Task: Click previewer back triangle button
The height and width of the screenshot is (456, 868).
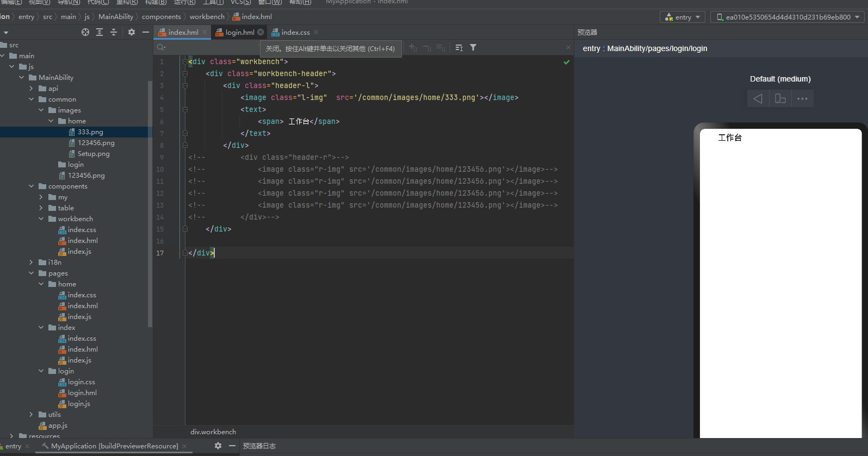Action: [758, 98]
